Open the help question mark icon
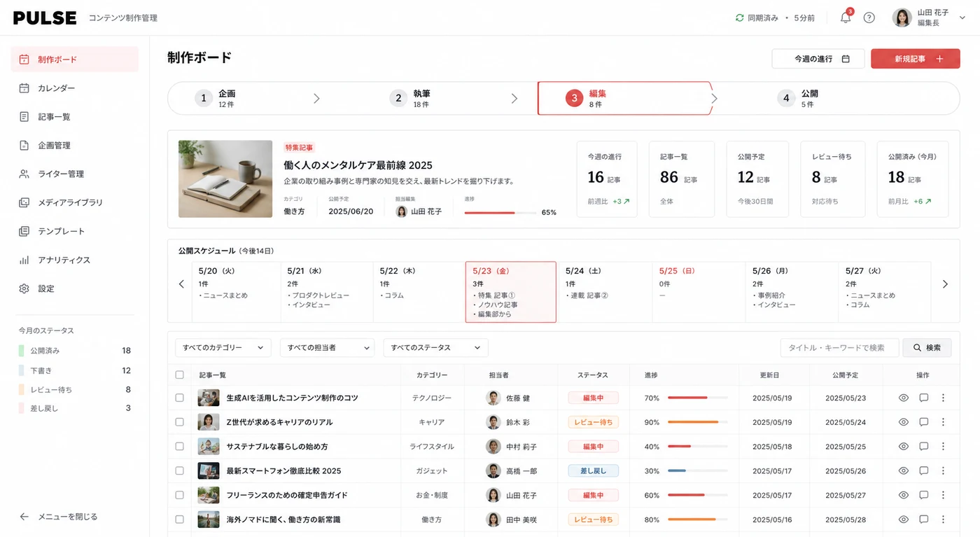 click(x=869, y=18)
